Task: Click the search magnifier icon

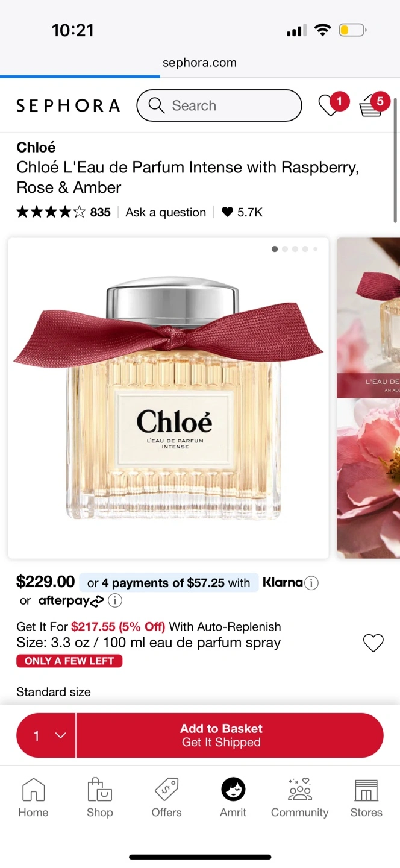Action: [156, 105]
